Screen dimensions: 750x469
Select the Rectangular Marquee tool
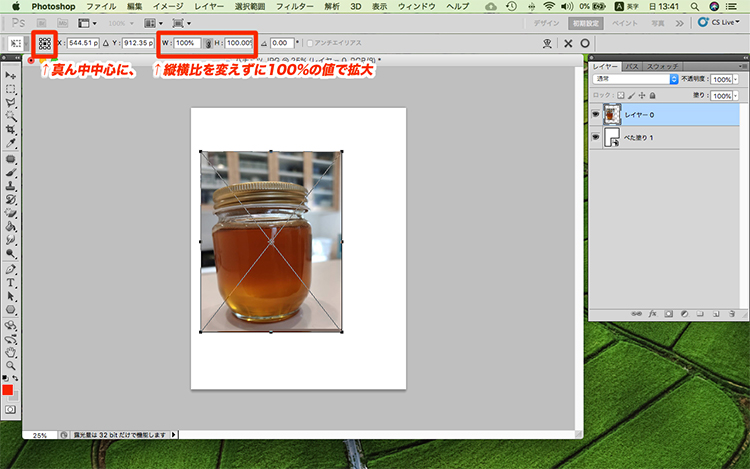pyautogui.click(x=11, y=89)
